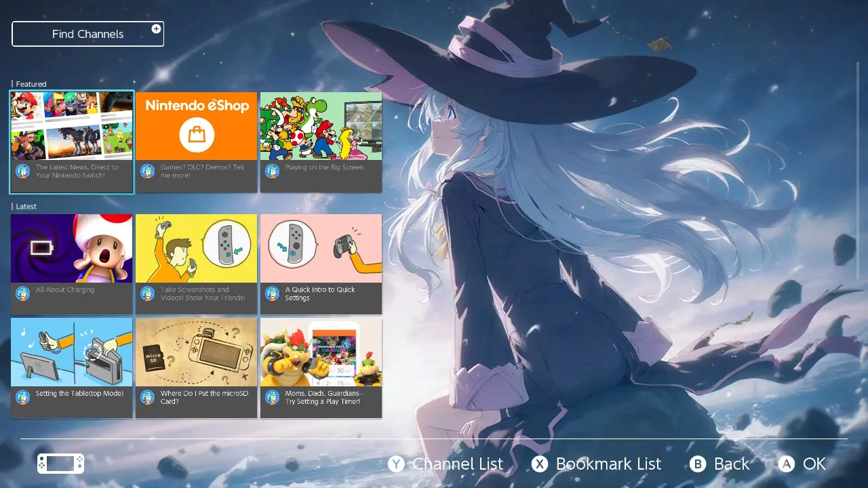
Task: Click the B button Back icon
Action: point(698,464)
